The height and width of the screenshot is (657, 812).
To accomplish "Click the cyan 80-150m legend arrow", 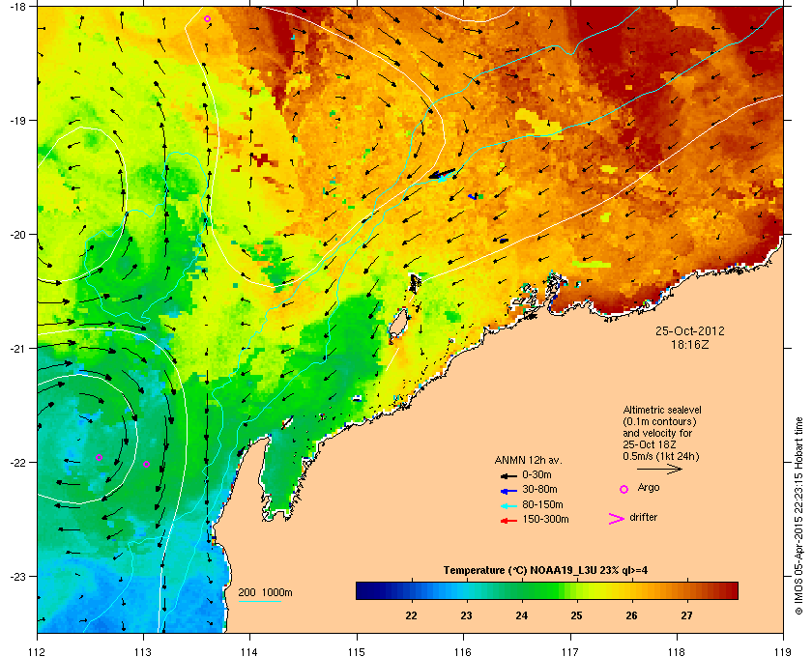I will tap(508, 505).
